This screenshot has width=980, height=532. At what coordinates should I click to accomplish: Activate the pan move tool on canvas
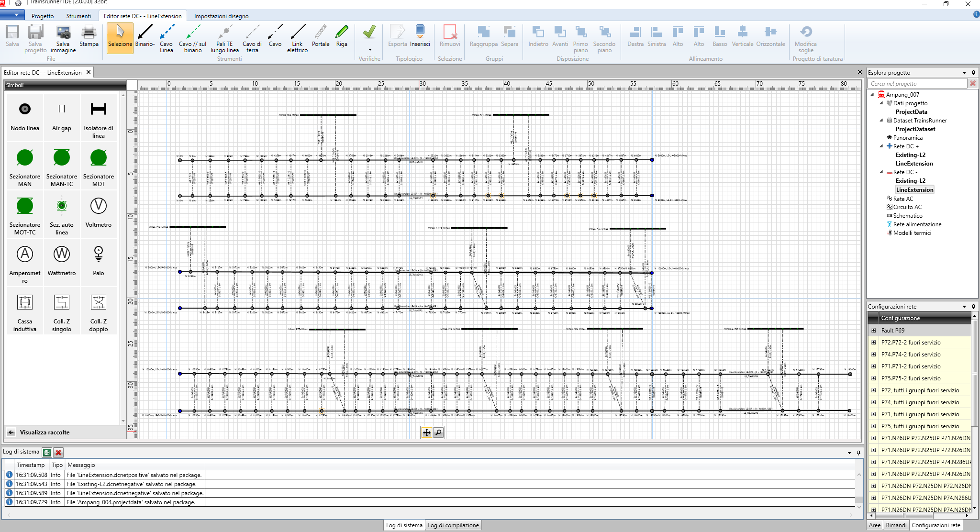(x=426, y=432)
